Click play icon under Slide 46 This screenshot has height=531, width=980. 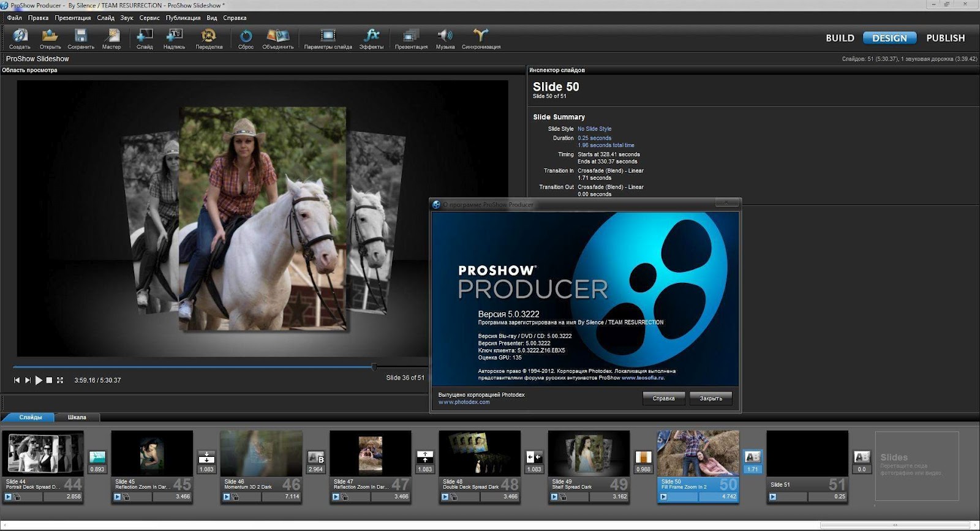pyautogui.click(x=227, y=497)
